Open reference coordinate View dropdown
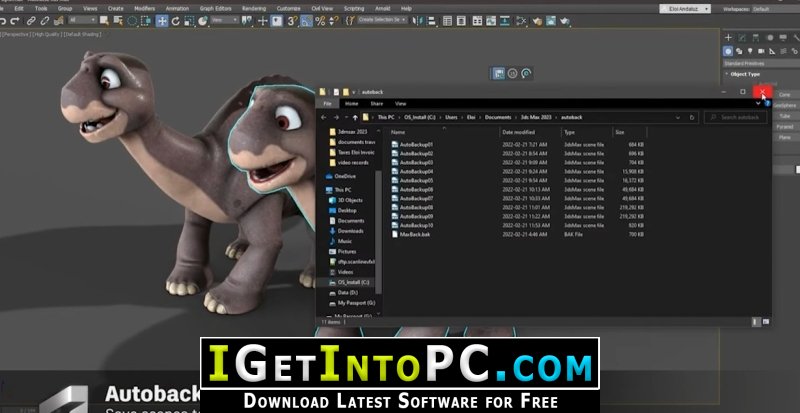This screenshot has height=413, width=800. point(225,20)
